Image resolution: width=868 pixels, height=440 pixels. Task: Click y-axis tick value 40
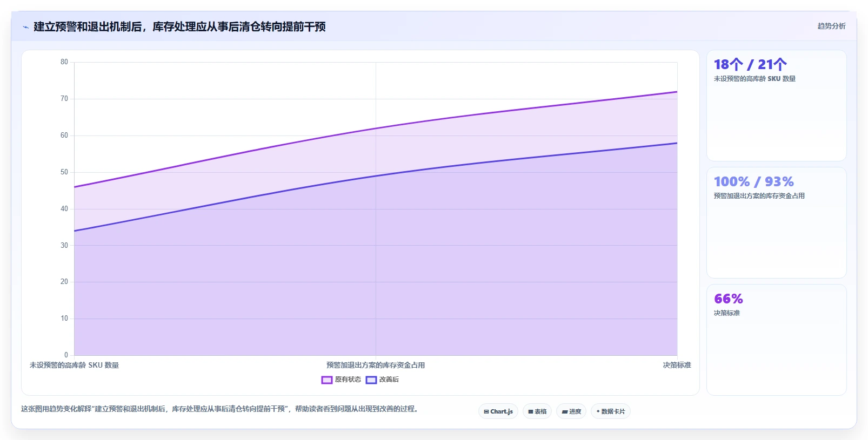click(x=64, y=209)
